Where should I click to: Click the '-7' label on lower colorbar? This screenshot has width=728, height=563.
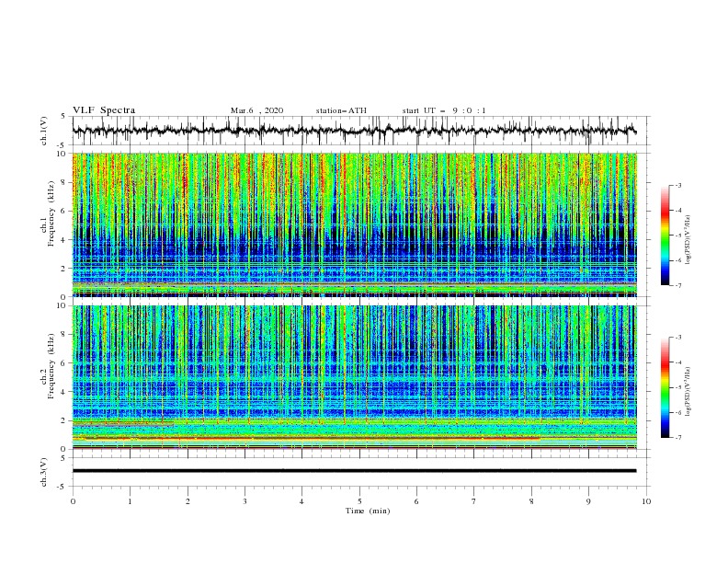[x=677, y=438]
